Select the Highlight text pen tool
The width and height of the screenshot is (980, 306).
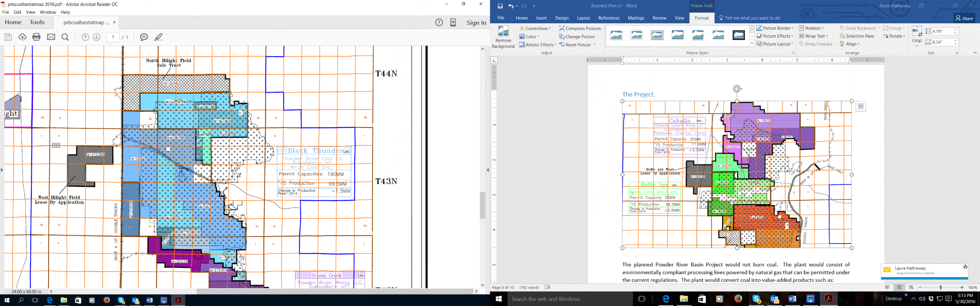[x=158, y=37]
